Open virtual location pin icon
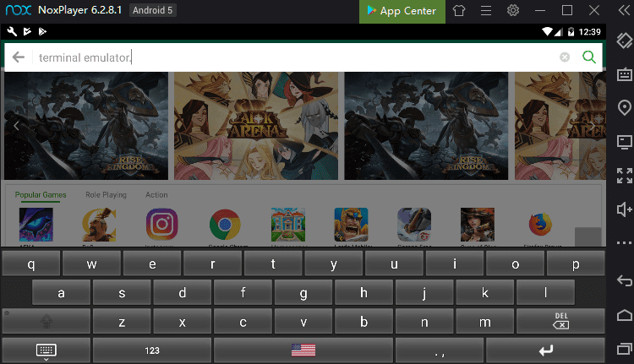The image size is (634, 364). click(625, 107)
